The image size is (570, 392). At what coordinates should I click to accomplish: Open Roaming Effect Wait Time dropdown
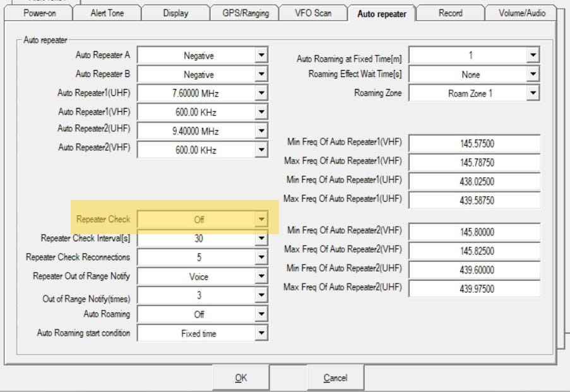coord(533,74)
